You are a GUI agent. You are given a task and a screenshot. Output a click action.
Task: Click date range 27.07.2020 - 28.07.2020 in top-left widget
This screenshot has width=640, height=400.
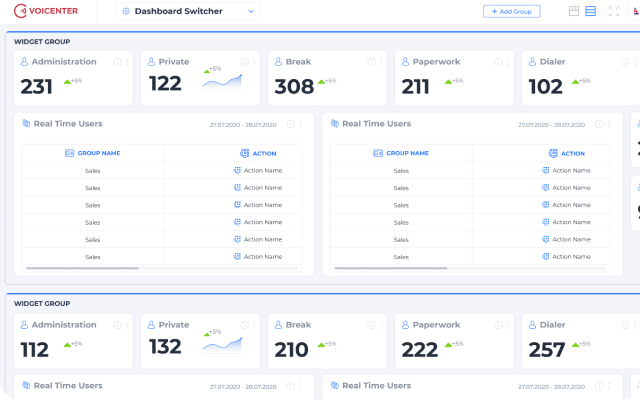click(x=243, y=125)
